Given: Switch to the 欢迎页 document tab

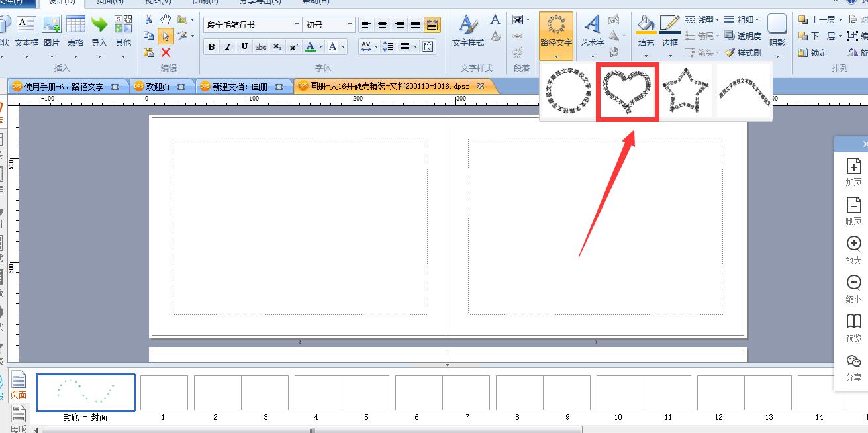Looking at the screenshot, I should [x=162, y=87].
